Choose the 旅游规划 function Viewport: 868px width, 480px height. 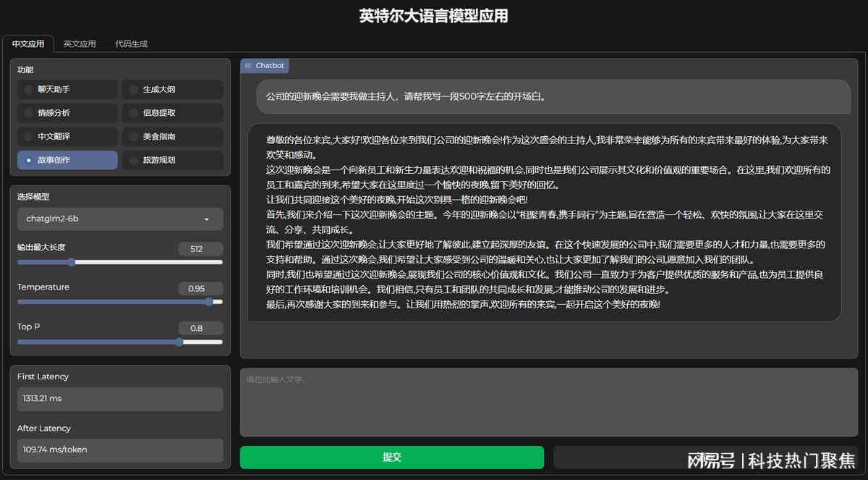pyautogui.click(x=172, y=160)
